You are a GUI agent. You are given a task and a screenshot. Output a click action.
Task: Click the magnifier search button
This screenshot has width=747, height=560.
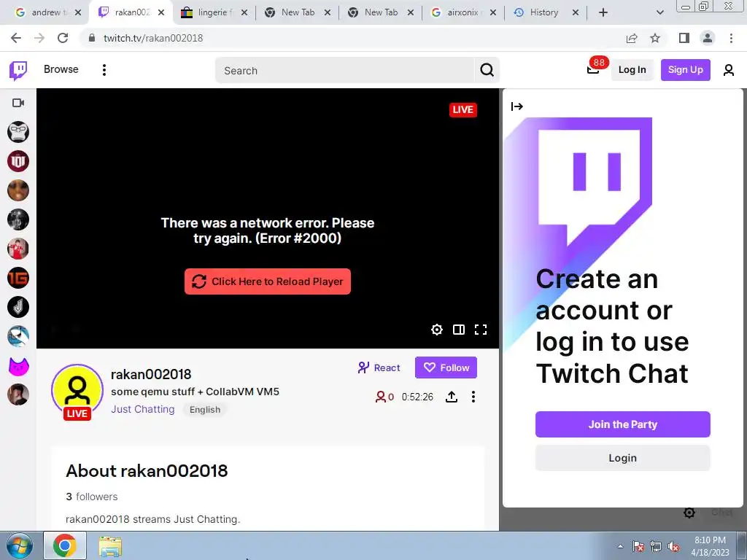point(487,71)
